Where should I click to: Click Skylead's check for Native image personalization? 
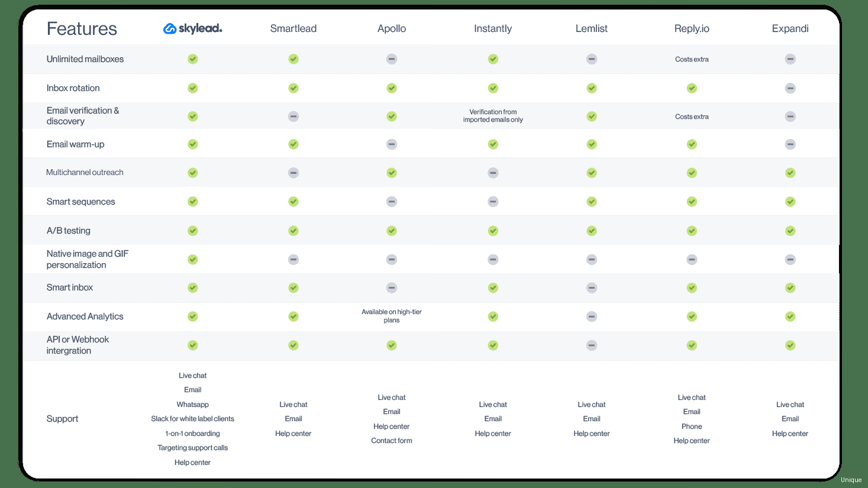tap(193, 259)
